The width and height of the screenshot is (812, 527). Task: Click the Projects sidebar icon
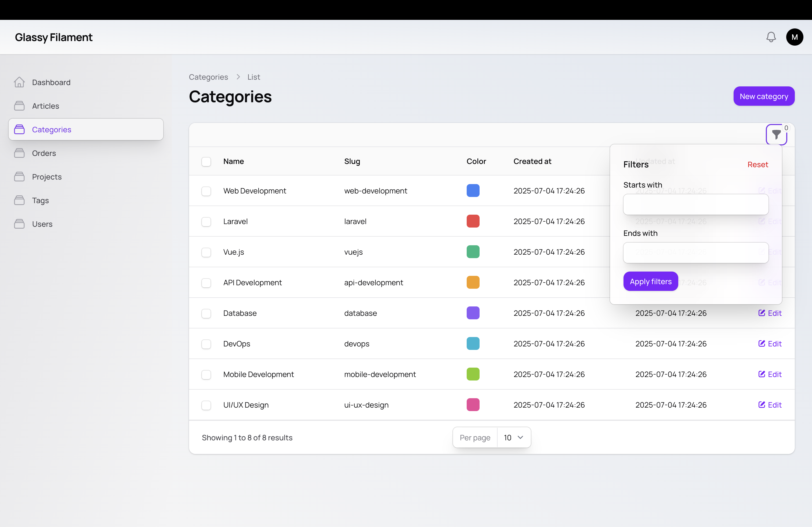(x=19, y=177)
